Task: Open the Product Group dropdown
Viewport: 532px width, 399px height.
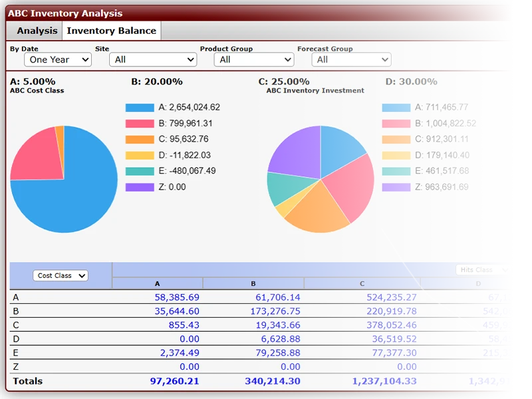Action: 253,59
